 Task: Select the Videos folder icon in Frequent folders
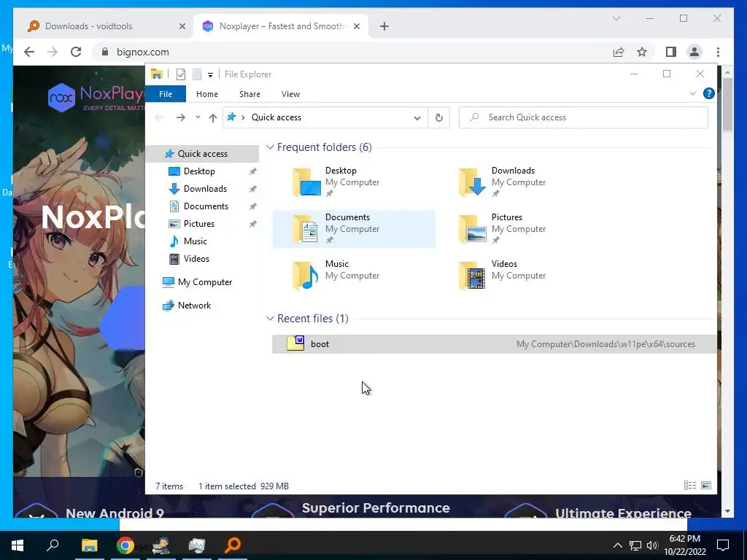click(473, 275)
